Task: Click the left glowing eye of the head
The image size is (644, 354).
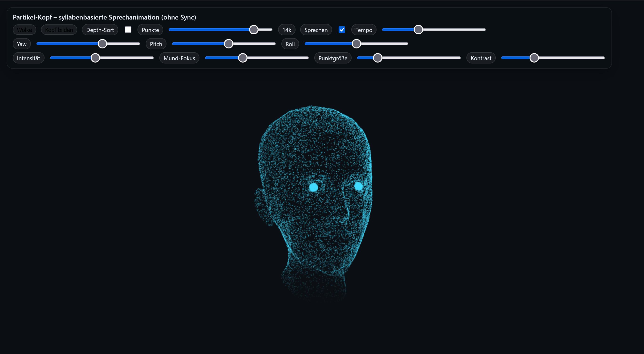Action: coord(313,187)
